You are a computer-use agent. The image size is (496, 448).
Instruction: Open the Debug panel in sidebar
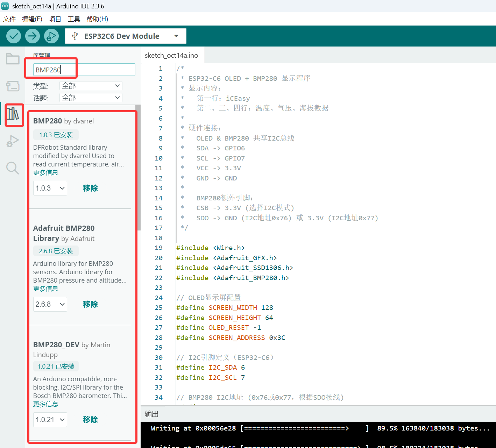[13, 141]
